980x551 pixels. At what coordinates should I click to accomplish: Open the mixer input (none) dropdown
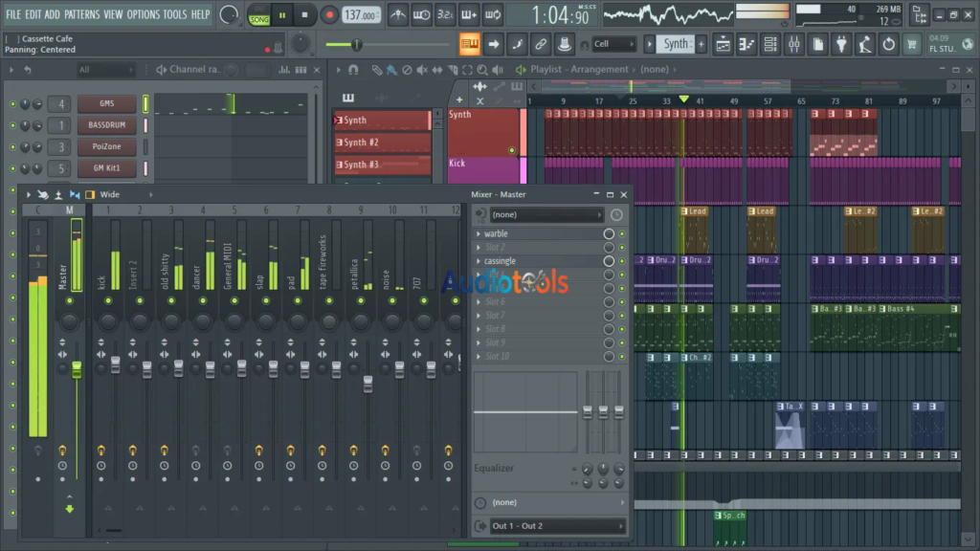pyautogui.click(x=546, y=215)
